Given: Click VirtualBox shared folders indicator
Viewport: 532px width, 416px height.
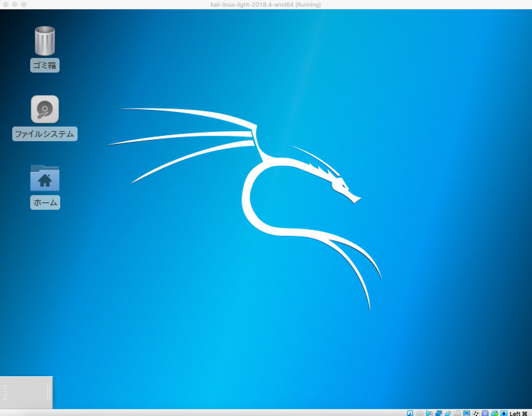Looking at the screenshot, I should [x=457, y=413].
